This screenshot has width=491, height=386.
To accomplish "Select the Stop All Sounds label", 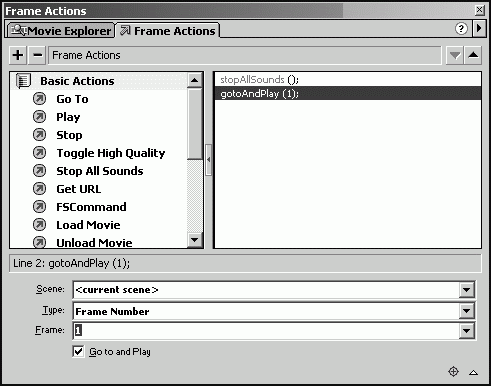I will 100,171.
